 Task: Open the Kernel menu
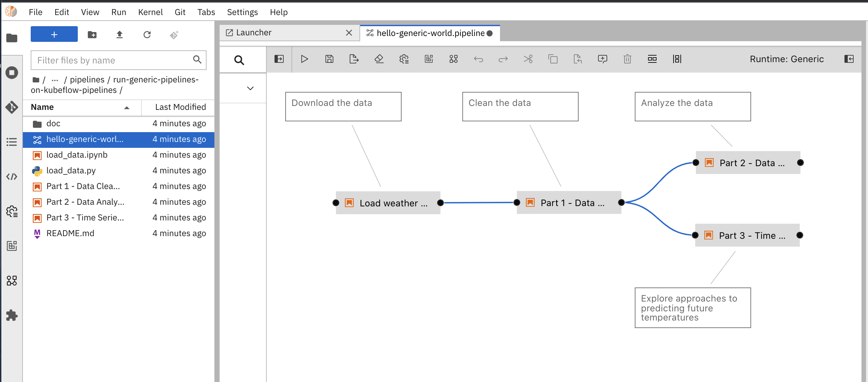[150, 12]
